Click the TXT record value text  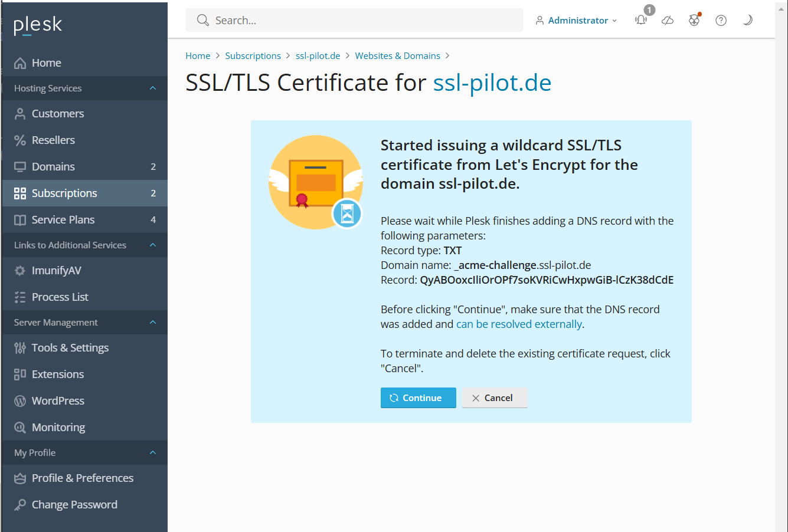[547, 280]
